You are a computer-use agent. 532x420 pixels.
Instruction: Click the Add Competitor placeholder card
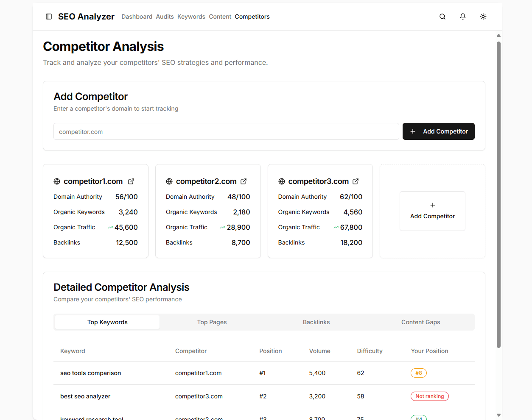(x=432, y=211)
